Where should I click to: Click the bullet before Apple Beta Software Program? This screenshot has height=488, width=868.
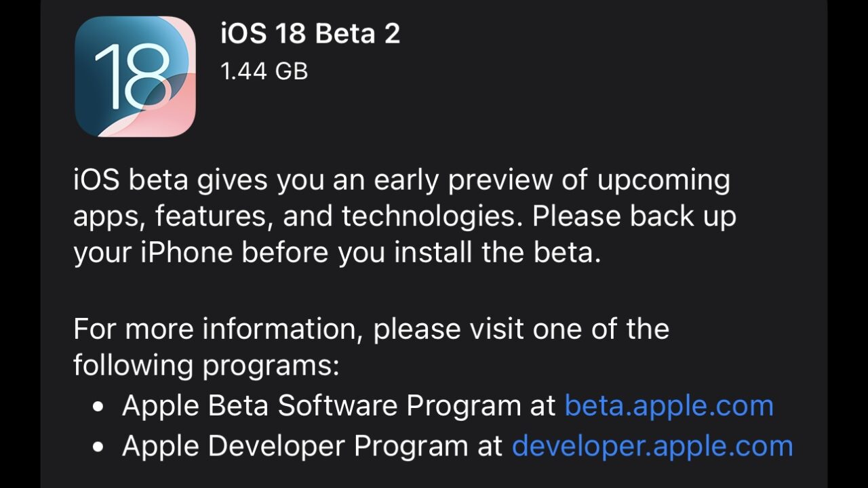click(100, 407)
